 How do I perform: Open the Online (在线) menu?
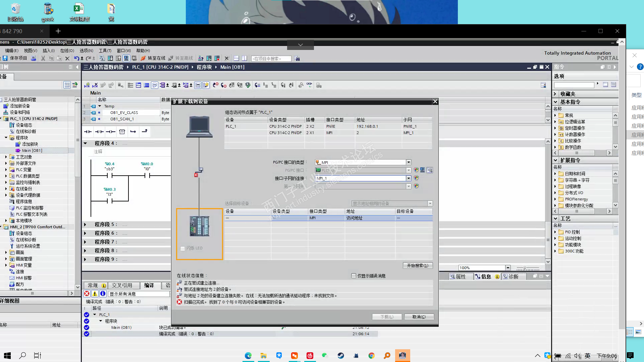(x=67, y=51)
